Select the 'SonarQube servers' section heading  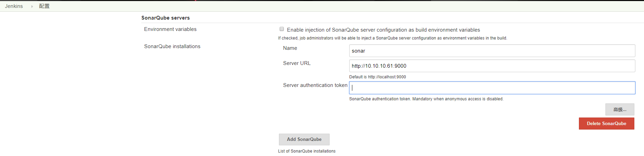(x=165, y=18)
